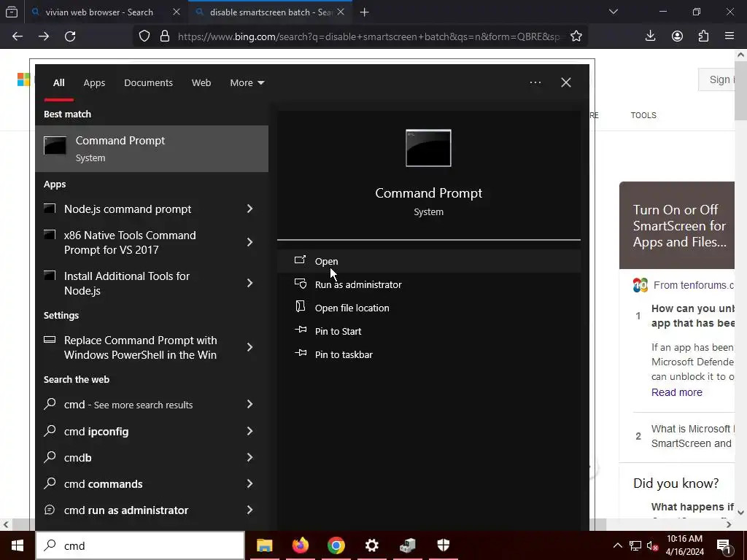Select Command Prompt best match result
Screen dimensions: 747x560
pyautogui.click(x=152, y=149)
